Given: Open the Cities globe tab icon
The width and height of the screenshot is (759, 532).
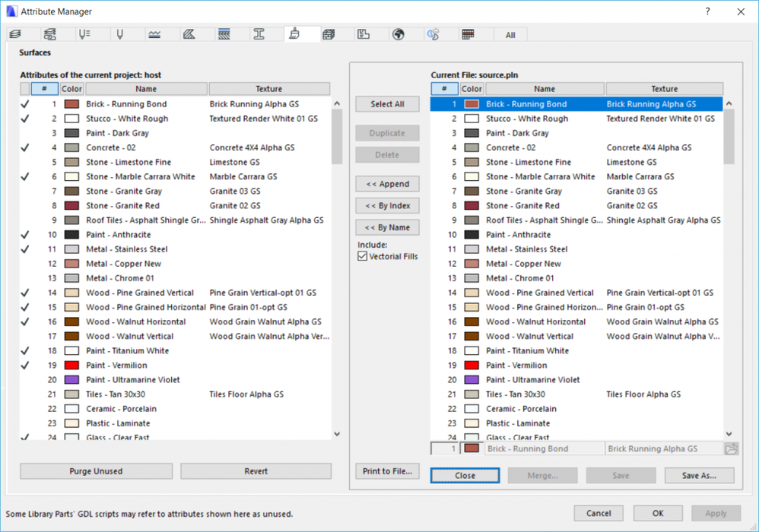Looking at the screenshot, I should click(x=399, y=34).
